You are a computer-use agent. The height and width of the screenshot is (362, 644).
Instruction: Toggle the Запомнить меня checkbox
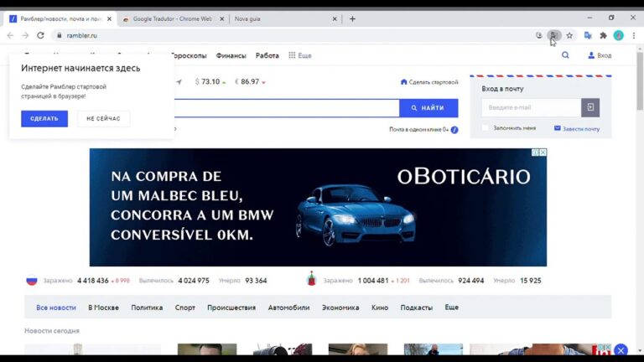(x=485, y=128)
